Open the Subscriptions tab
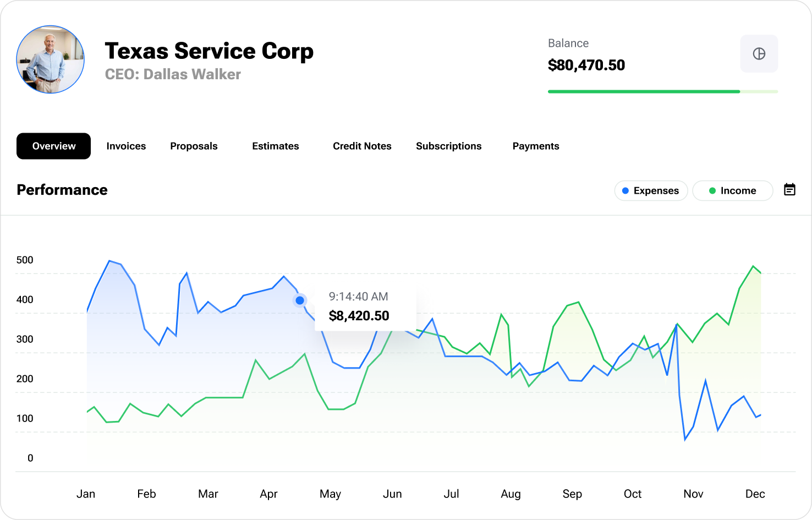Image resolution: width=812 pixels, height=520 pixels. point(448,146)
